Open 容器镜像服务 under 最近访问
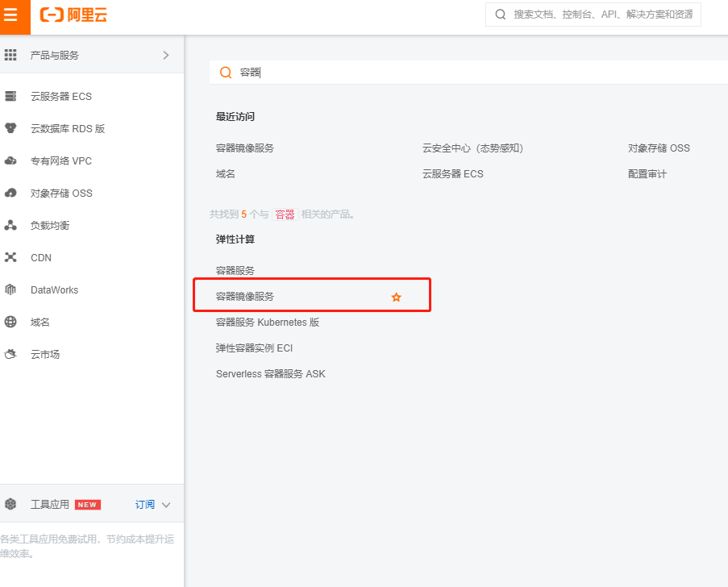The image size is (728, 587). tap(244, 148)
